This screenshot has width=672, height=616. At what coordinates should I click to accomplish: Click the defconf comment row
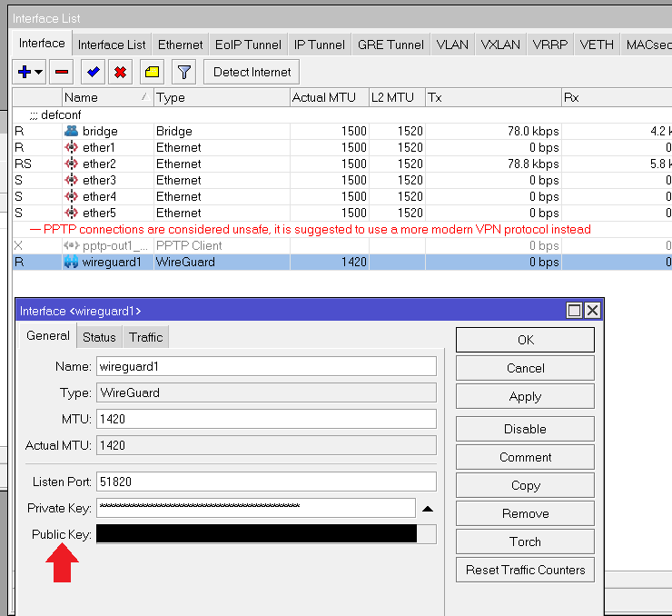(x=342, y=114)
